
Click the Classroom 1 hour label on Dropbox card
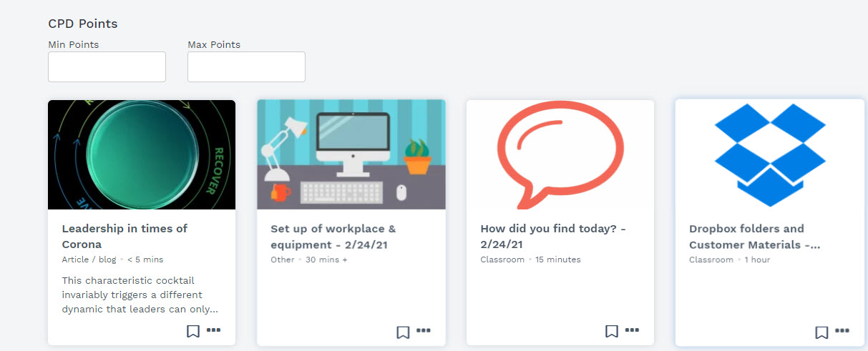tap(729, 259)
